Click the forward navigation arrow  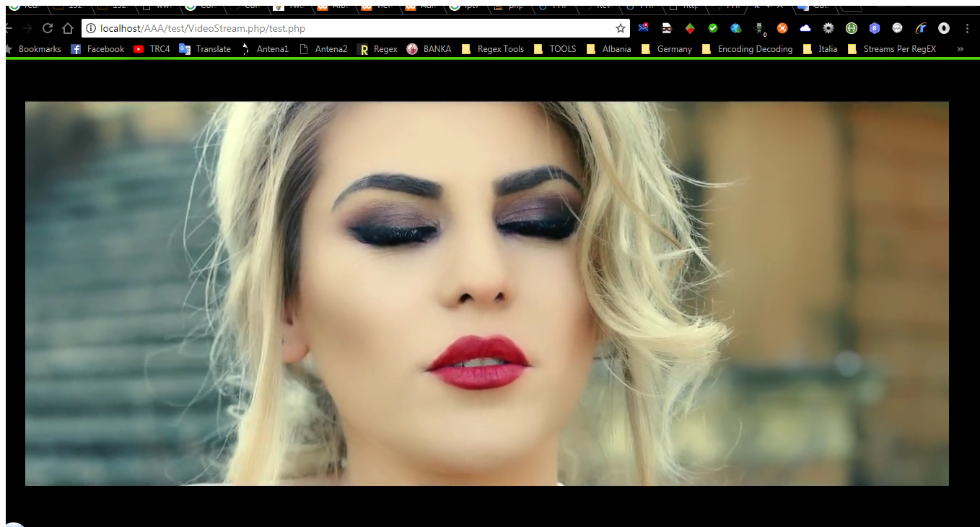coord(27,28)
